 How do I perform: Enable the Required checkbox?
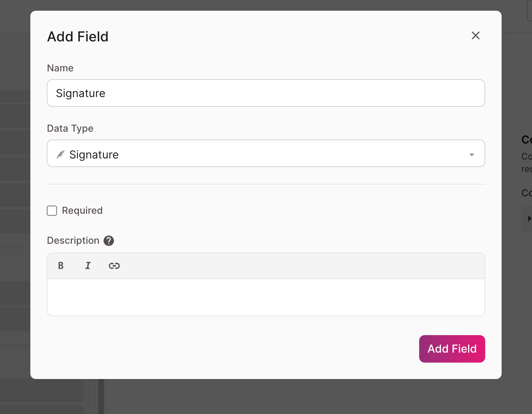coord(52,211)
